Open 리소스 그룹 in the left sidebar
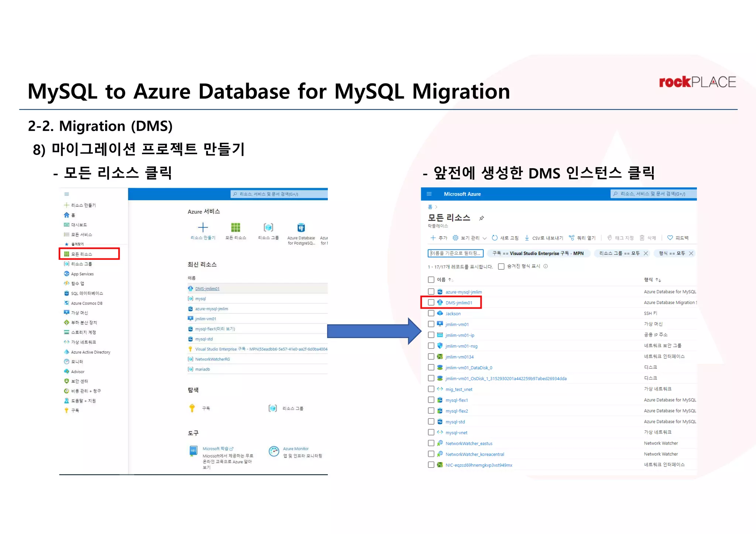 (78, 264)
